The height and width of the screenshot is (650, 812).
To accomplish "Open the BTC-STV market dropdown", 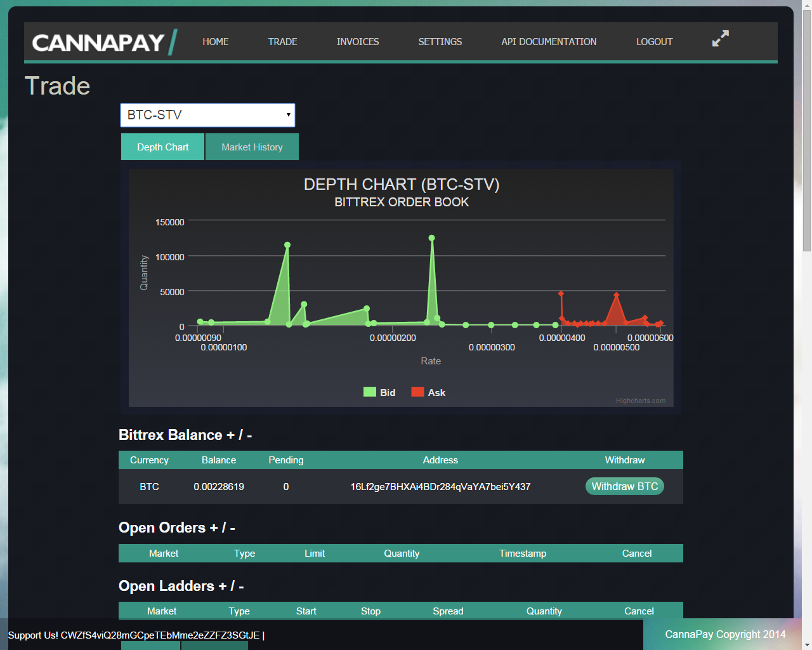I will coord(207,115).
